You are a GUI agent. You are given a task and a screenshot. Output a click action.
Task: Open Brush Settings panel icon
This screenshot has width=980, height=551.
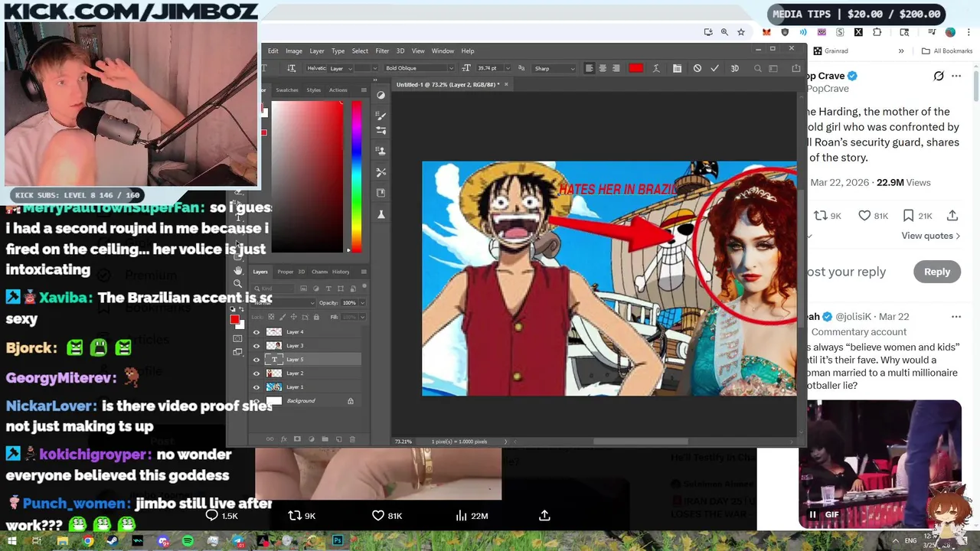coord(381,116)
